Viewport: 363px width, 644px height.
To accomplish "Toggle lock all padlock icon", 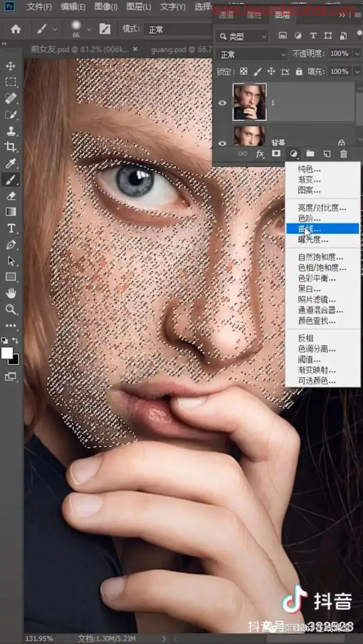I will 298,71.
